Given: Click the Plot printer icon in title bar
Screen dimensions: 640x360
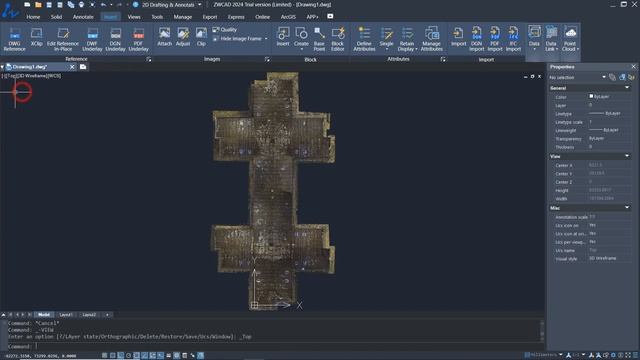Looking at the screenshot, I should (x=81, y=4).
